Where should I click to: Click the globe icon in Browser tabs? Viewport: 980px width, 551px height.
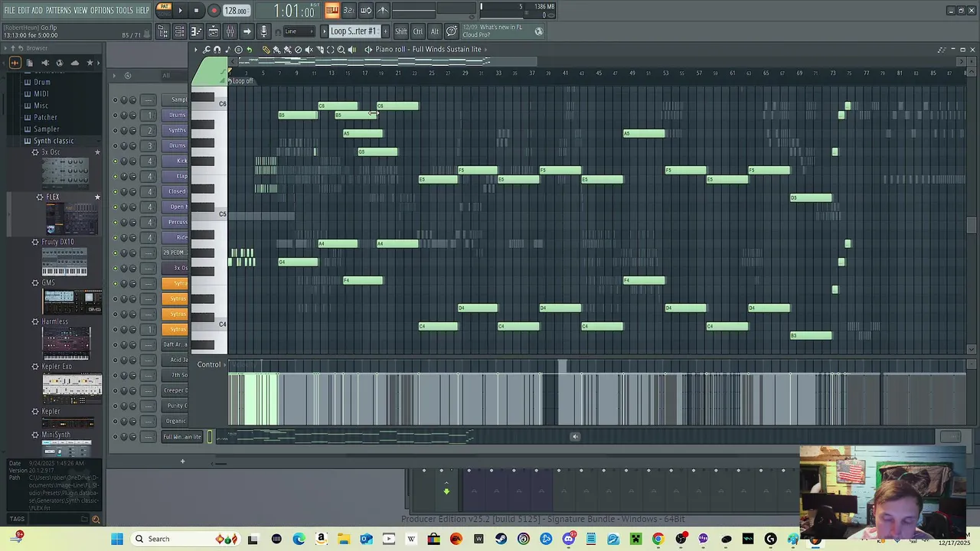click(60, 63)
